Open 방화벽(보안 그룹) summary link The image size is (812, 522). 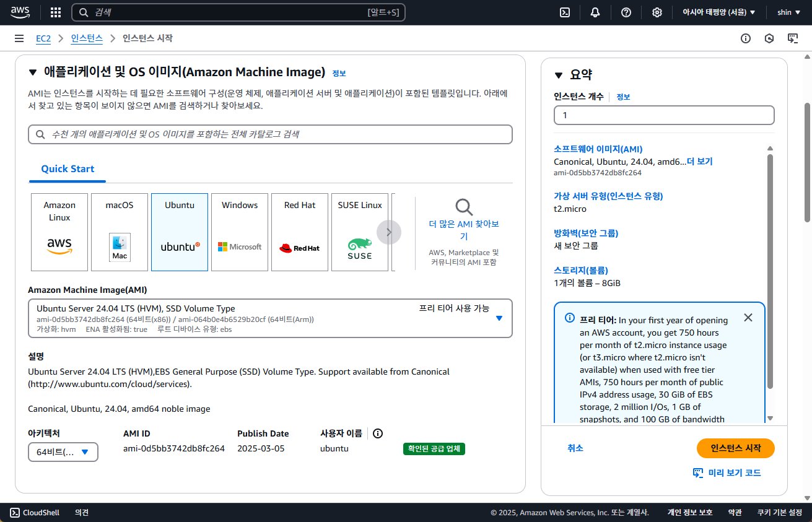click(x=586, y=233)
